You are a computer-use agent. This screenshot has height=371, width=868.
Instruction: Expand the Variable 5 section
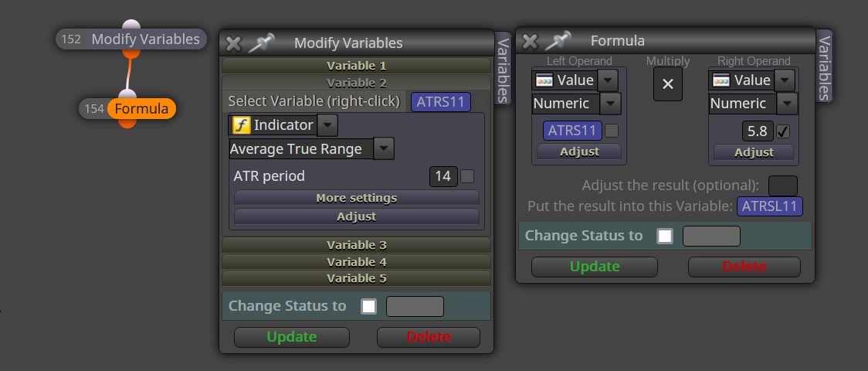point(357,278)
